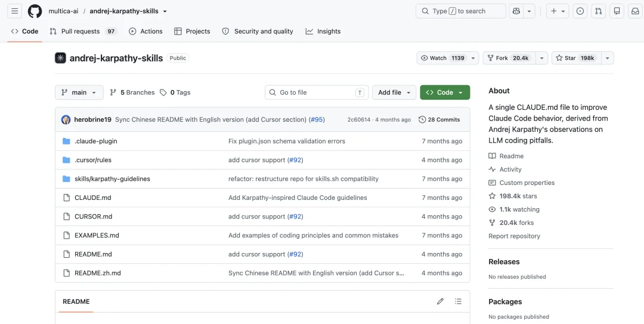
Task: Click the Releases heading link
Action: 504,262
